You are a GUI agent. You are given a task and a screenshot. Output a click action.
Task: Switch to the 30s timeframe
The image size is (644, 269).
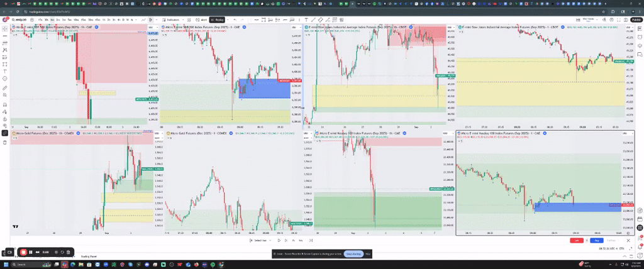pyautogui.click(x=47, y=19)
